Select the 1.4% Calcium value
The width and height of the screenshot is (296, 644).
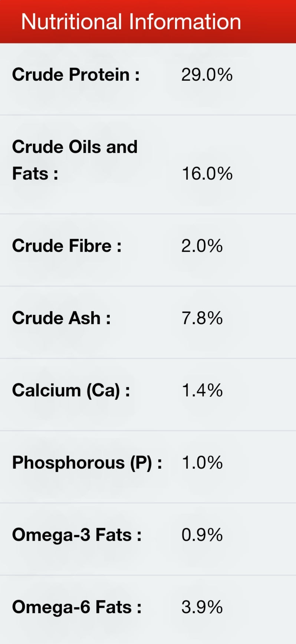coord(202,390)
